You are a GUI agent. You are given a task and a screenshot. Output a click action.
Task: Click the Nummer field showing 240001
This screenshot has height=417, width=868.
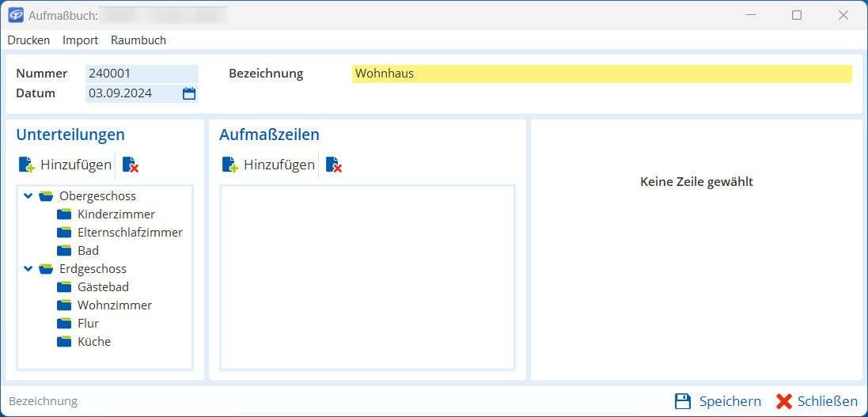coord(141,74)
